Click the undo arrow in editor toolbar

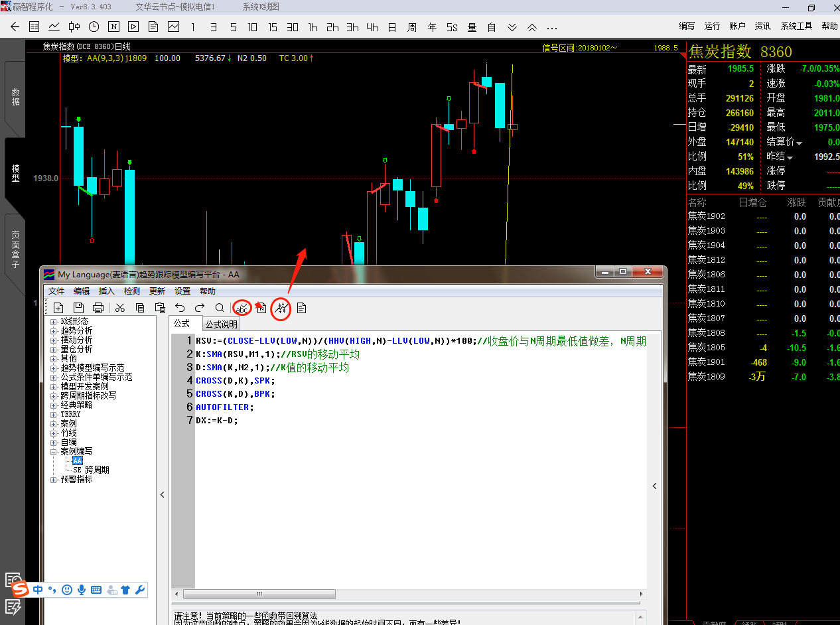(x=180, y=308)
